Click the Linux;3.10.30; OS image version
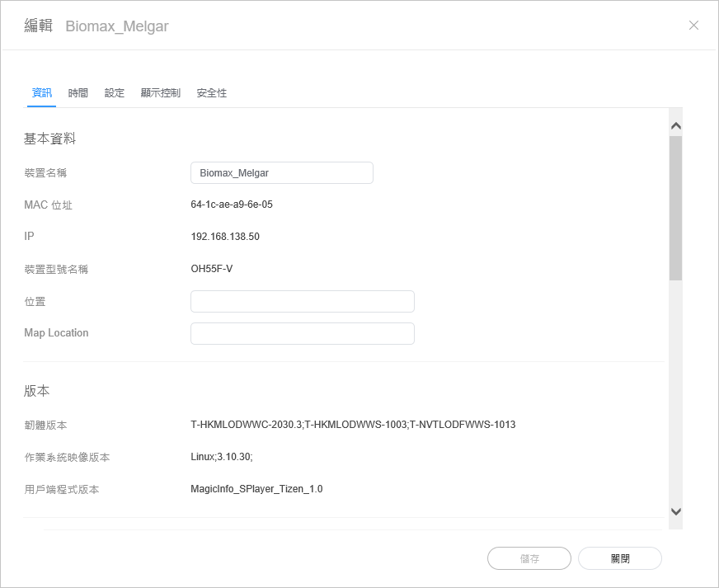The height and width of the screenshot is (588, 719). click(x=222, y=457)
